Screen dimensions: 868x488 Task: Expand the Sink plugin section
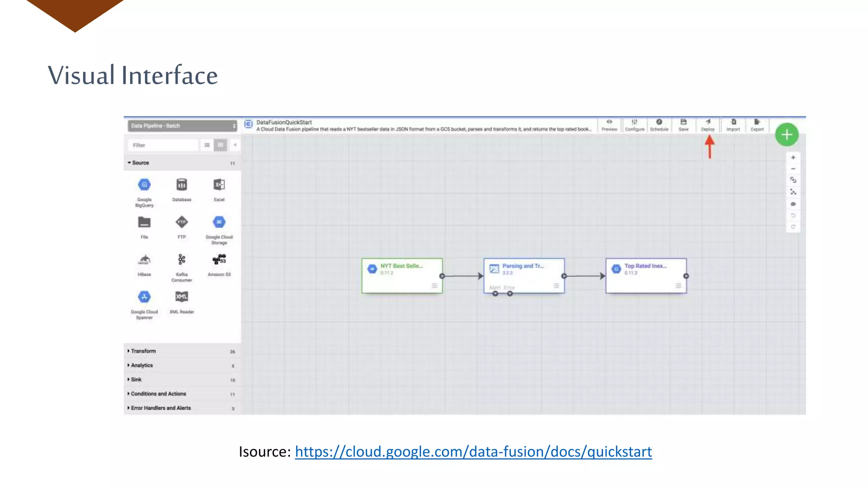[136, 380]
